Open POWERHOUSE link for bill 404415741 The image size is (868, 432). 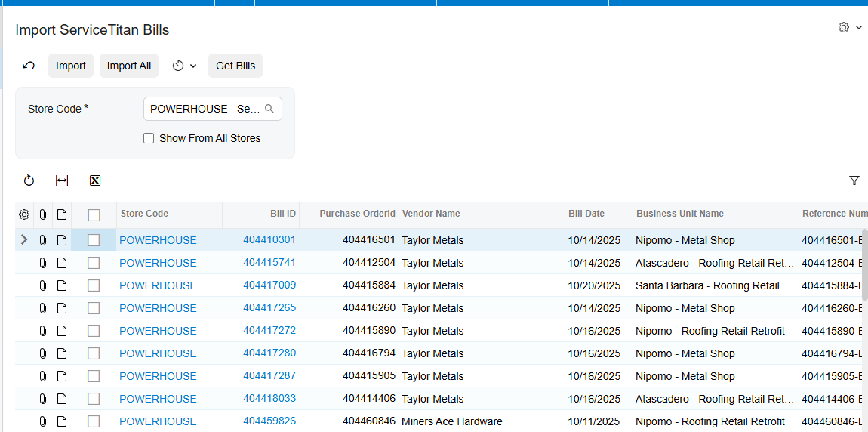coord(158,263)
